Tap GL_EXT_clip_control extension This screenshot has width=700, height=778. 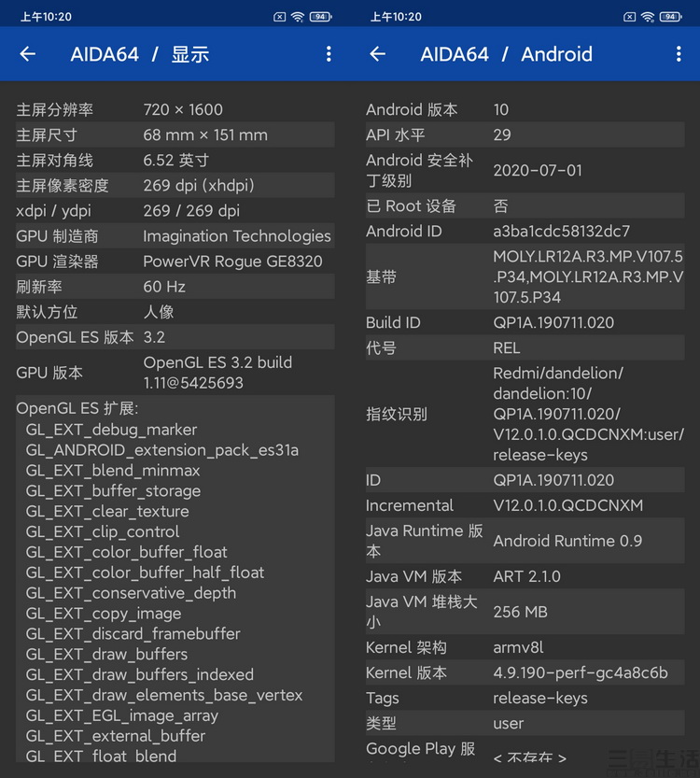103,530
